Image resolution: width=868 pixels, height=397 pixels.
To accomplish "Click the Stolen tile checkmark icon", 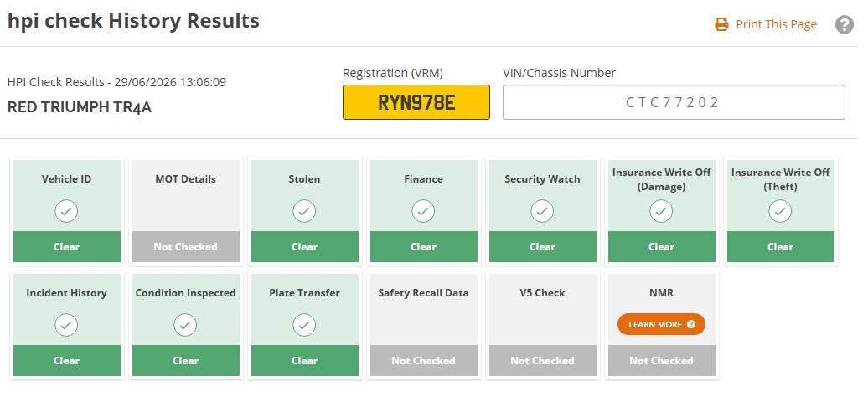I will coord(304,211).
